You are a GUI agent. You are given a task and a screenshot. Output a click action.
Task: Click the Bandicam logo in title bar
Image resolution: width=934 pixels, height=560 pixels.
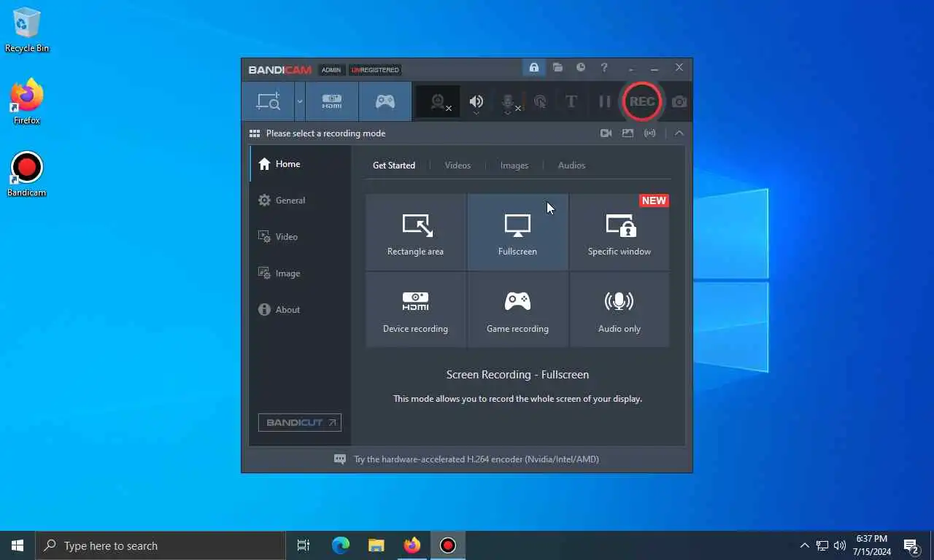coord(280,70)
